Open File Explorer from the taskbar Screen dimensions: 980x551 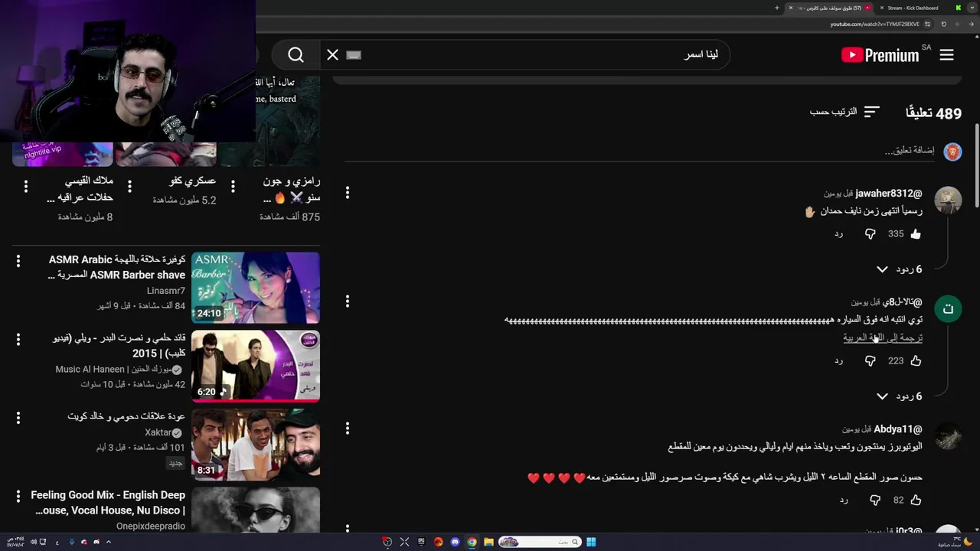[x=488, y=542]
